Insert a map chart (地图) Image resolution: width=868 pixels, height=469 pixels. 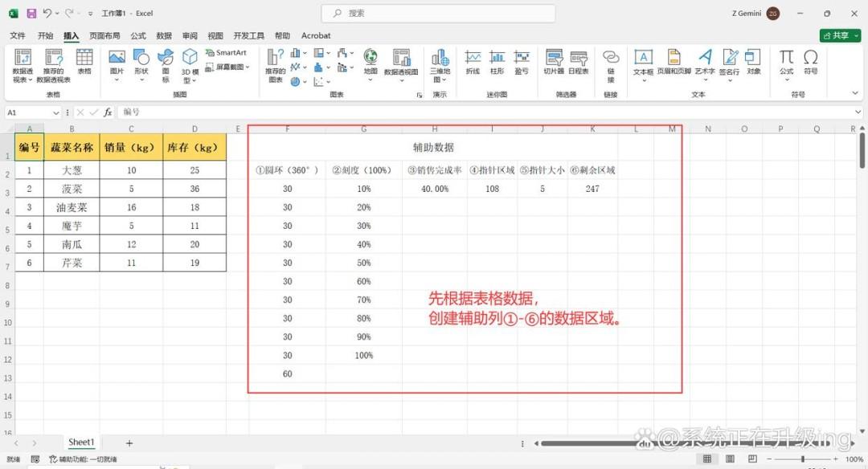point(371,65)
